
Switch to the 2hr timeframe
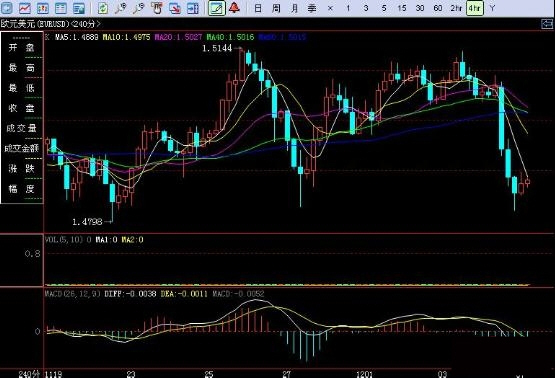coord(456,8)
